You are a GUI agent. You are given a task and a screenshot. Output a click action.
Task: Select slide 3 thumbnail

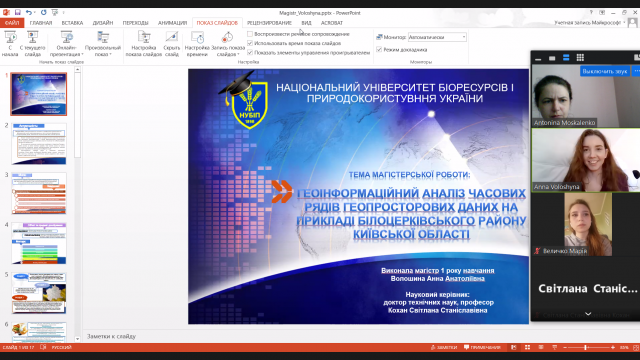[39, 193]
